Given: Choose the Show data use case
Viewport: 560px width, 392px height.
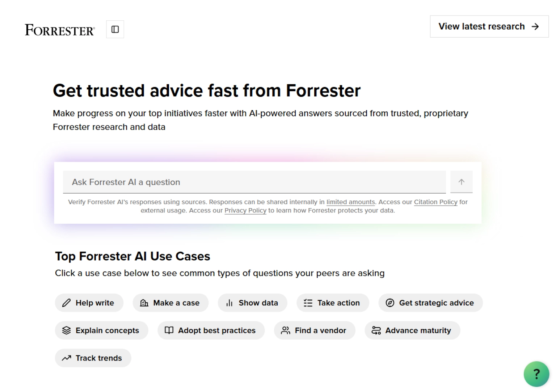Looking at the screenshot, I should pyautogui.click(x=252, y=303).
